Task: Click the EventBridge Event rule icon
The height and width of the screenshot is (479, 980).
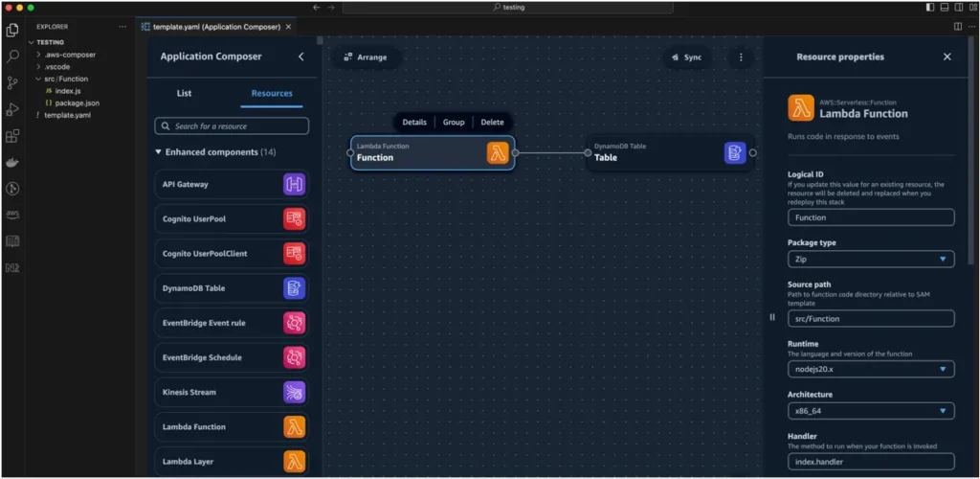Action: (x=295, y=323)
